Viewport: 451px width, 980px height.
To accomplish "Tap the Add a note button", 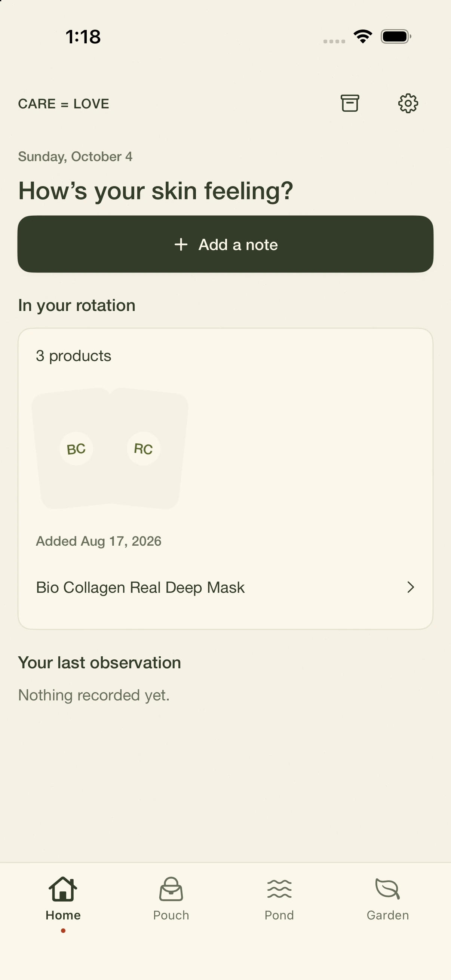I will pyautogui.click(x=225, y=244).
